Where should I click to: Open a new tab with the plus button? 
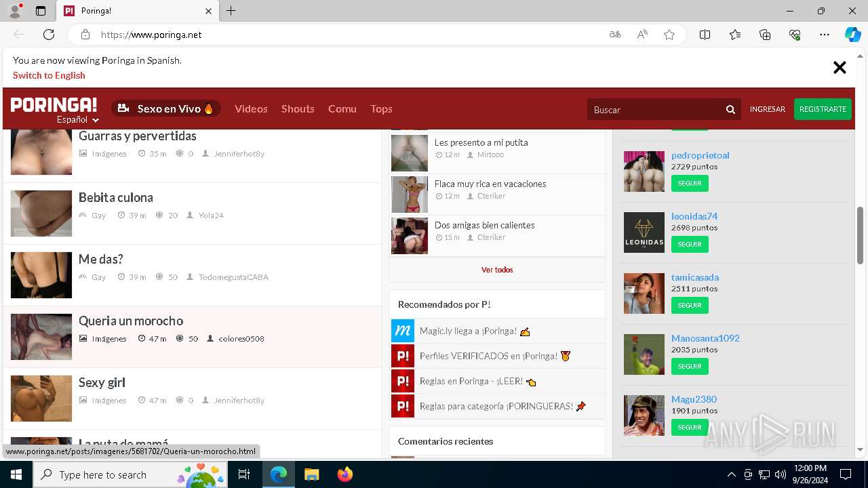click(231, 11)
